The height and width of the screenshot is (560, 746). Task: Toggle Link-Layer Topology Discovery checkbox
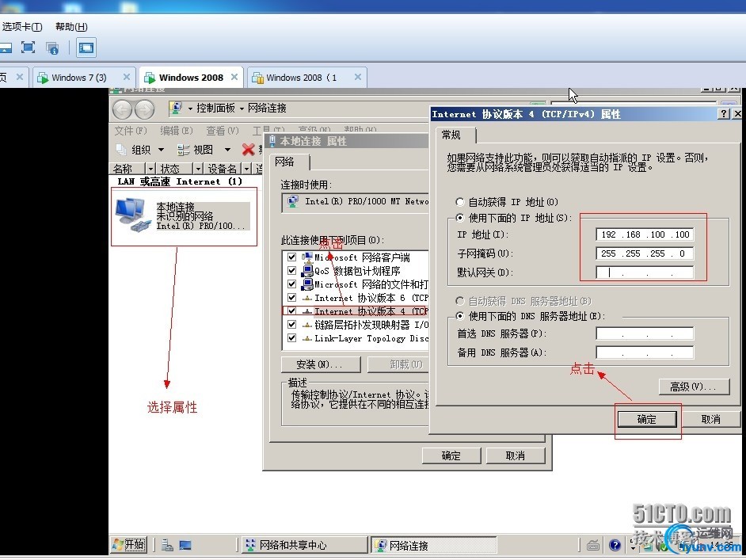pos(291,337)
